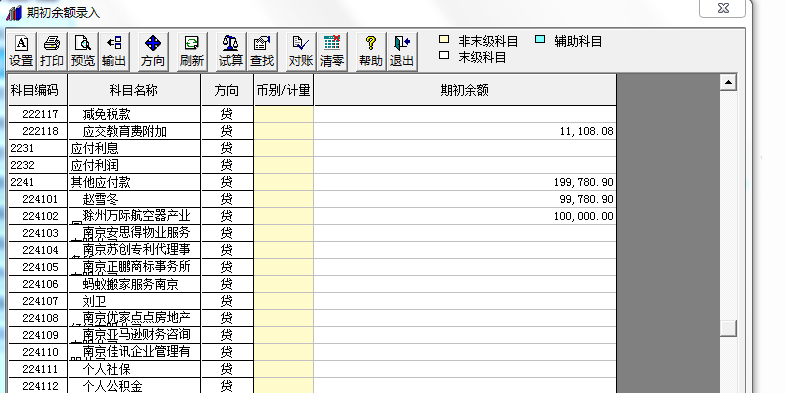
Task: Clear balances with 清零 icon
Action: pyautogui.click(x=332, y=52)
